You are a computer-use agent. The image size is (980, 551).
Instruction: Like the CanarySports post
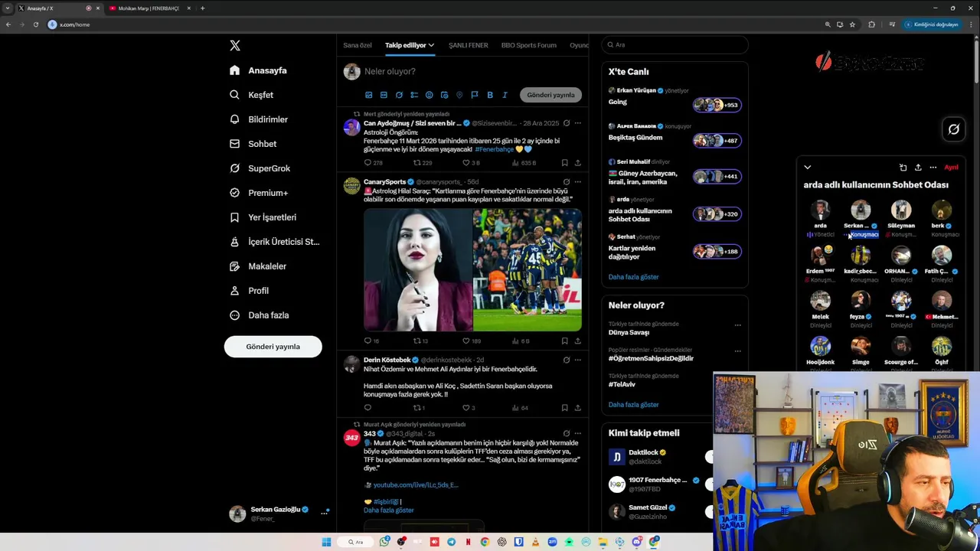pyautogui.click(x=472, y=341)
